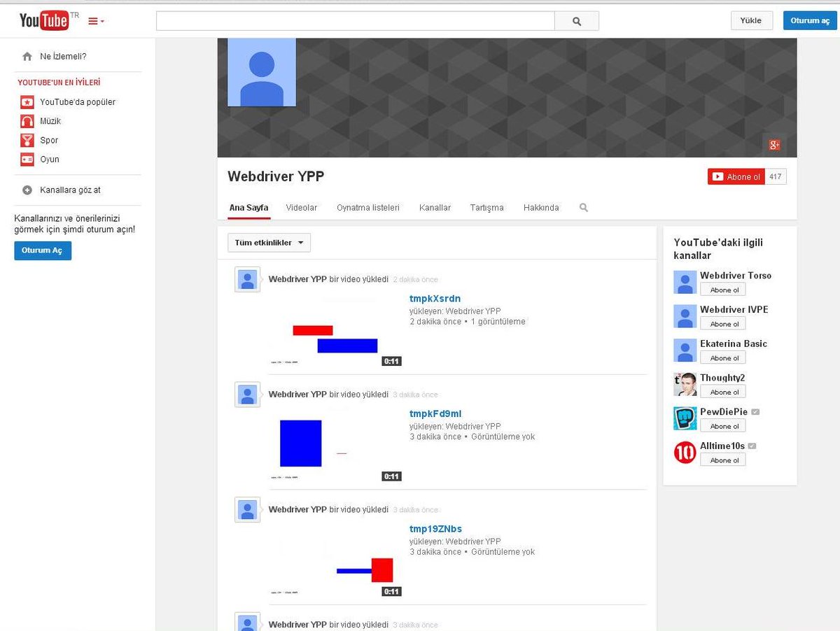Image resolution: width=840 pixels, height=631 pixels.
Task: Click the Webdriver IVPE channel avatar
Action: [685, 316]
